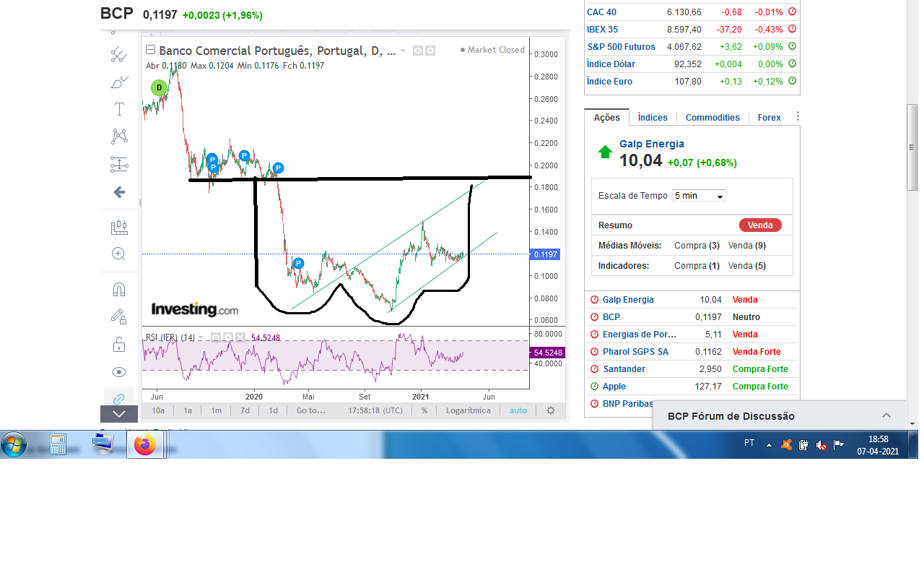
Task: Click the back arrow in drawing toolbar
Action: (x=119, y=192)
